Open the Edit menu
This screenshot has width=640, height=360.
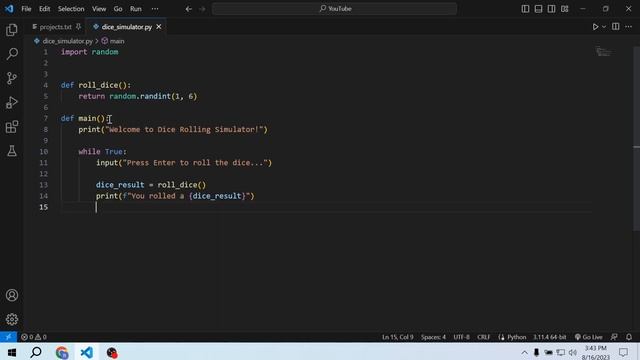[x=44, y=9]
